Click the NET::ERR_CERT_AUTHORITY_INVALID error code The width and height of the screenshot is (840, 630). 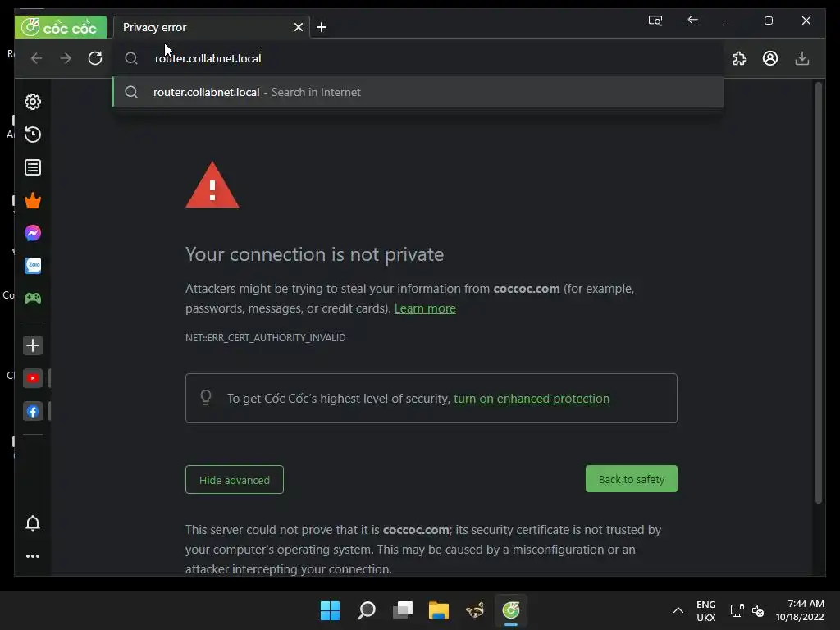point(265,337)
